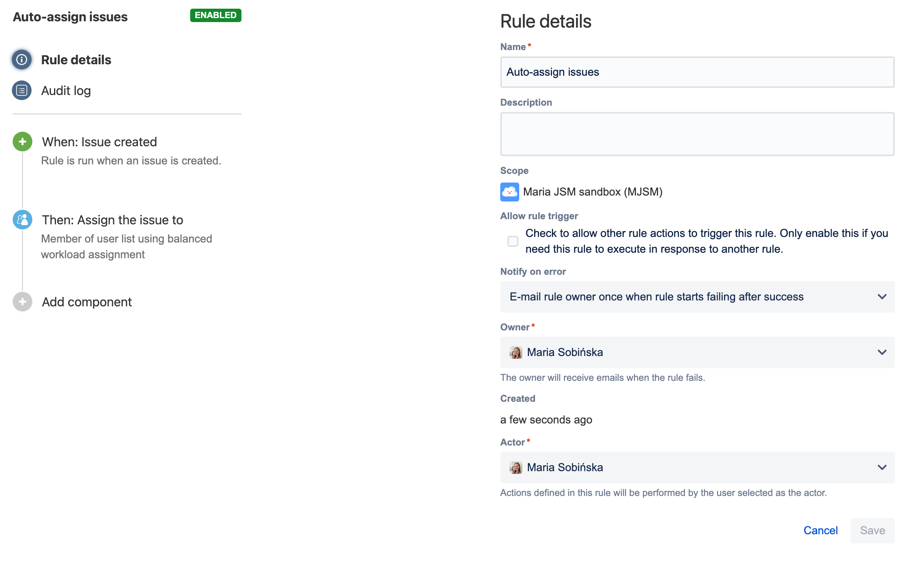Click the blue Assign issue action icon
This screenshot has height=563, width=924.
(x=22, y=220)
